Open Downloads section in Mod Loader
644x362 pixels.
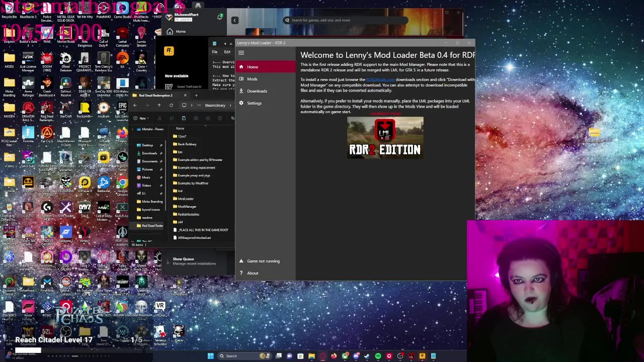click(266, 91)
